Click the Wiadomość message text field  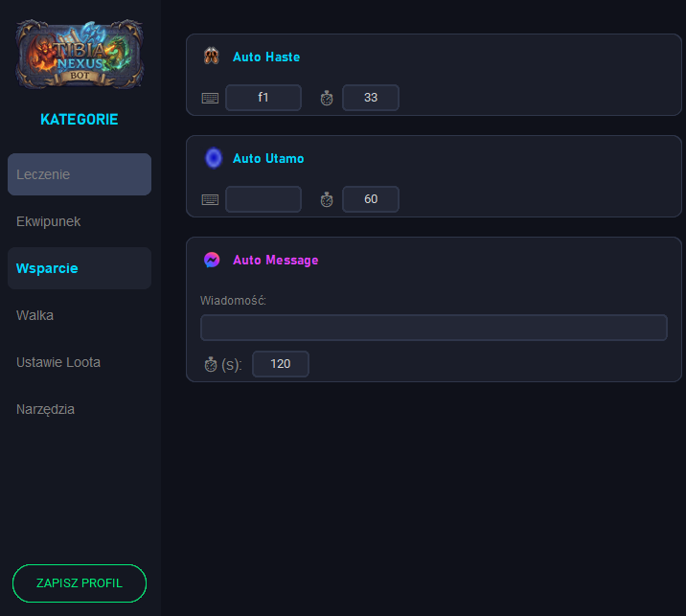click(433, 328)
